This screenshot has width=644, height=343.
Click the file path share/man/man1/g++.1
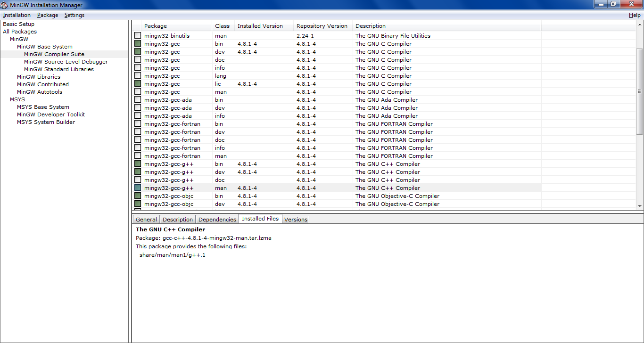tap(173, 255)
